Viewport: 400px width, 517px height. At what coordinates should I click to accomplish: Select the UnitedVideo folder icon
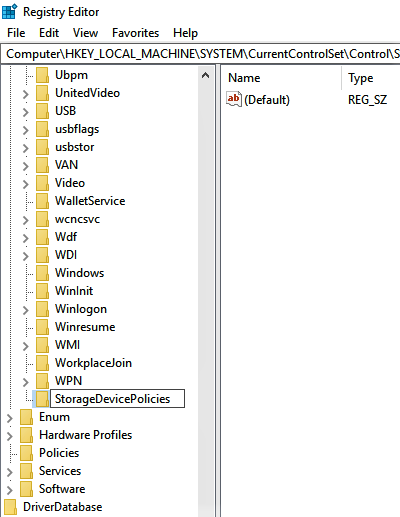(x=42, y=93)
